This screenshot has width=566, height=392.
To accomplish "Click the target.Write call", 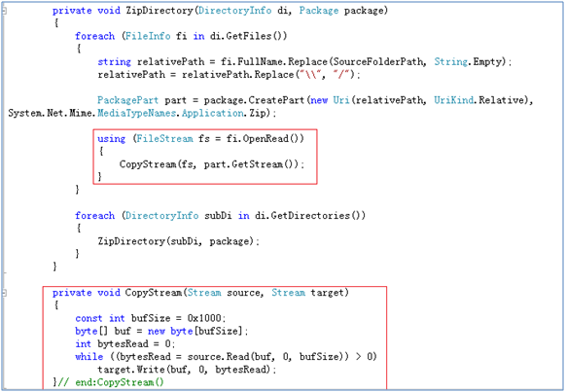I will click(131, 370).
